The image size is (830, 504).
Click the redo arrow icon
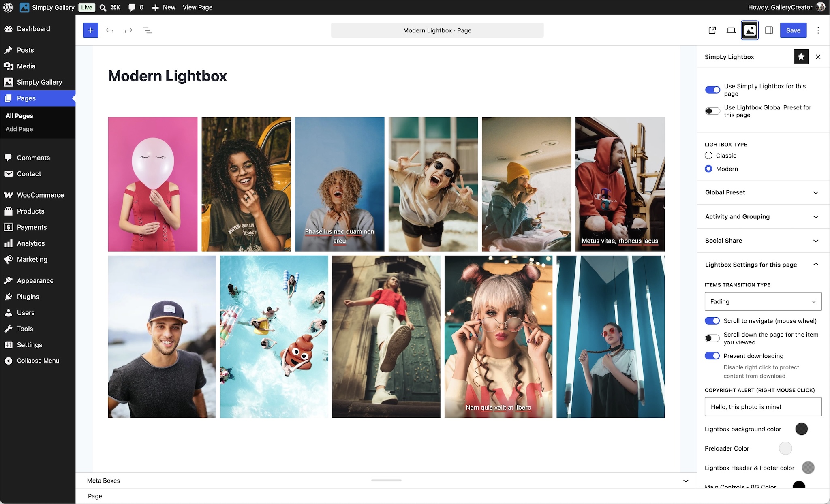pos(128,30)
